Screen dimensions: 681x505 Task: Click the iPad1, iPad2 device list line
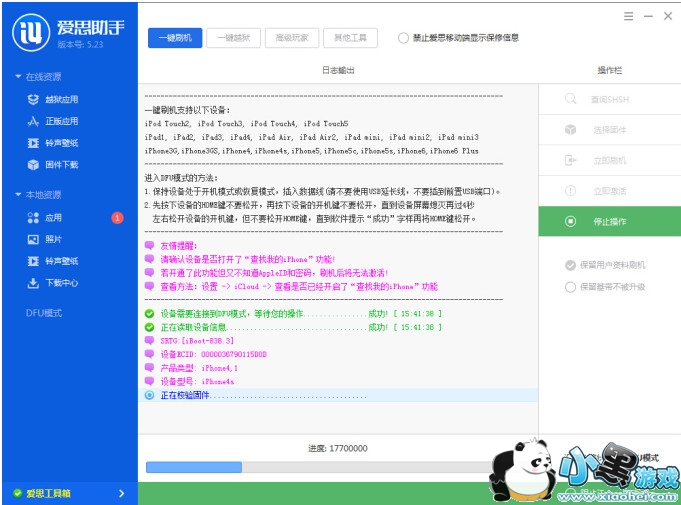click(x=311, y=137)
